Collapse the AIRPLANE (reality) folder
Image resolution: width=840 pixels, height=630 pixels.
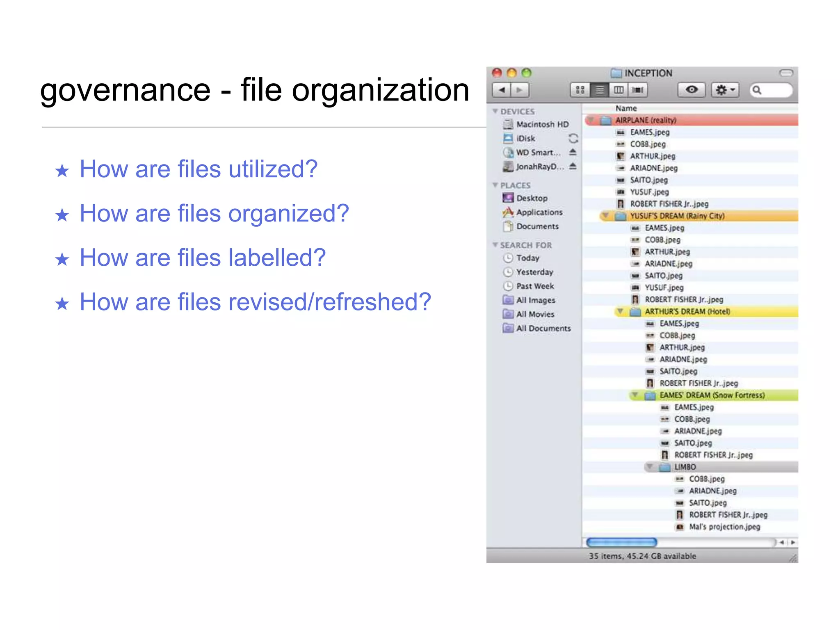point(591,120)
